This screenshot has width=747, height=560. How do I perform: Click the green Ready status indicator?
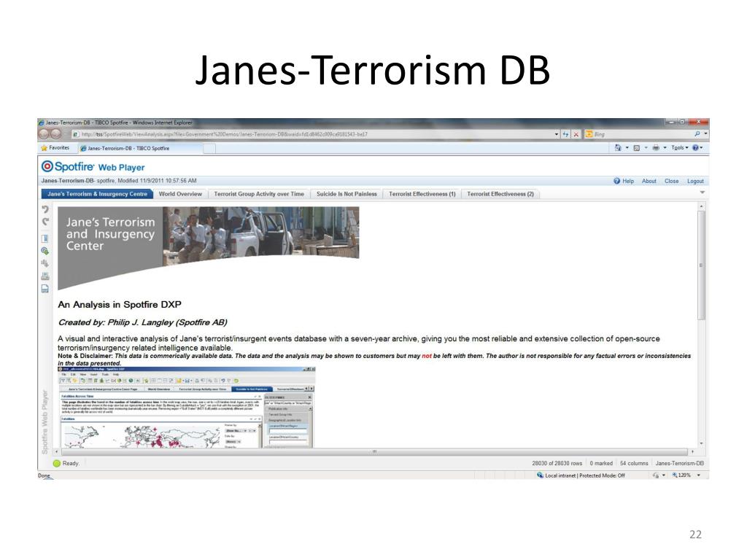coord(57,463)
